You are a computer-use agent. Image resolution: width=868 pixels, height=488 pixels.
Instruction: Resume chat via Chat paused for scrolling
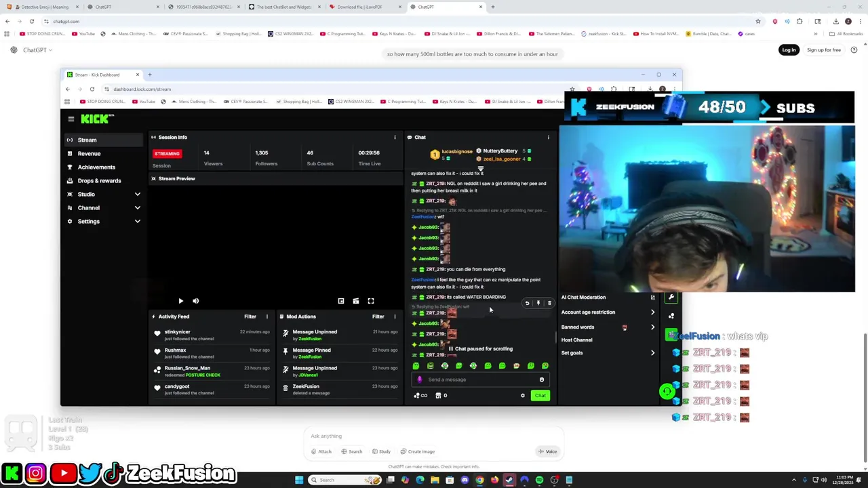click(x=480, y=349)
